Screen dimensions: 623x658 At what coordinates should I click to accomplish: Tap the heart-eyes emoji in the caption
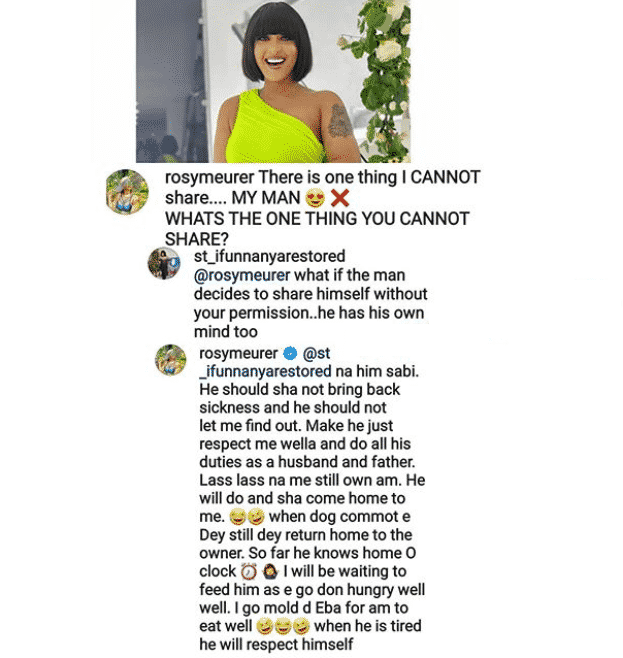pos(315,198)
